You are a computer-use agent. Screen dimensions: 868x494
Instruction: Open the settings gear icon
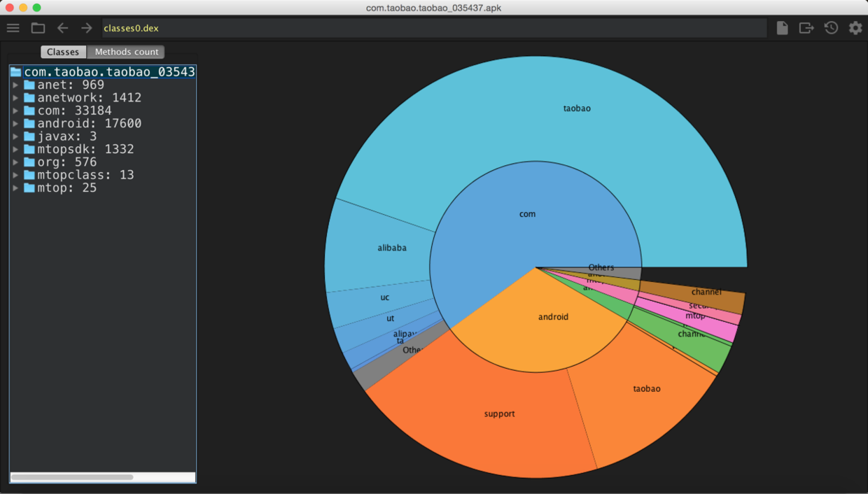click(x=855, y=28)
